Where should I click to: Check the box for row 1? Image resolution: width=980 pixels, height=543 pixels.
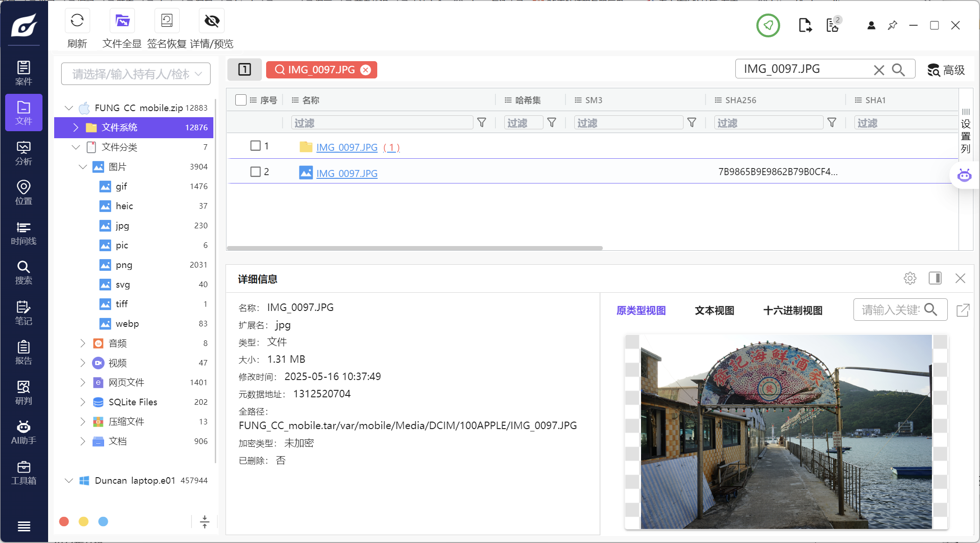click(x=255, y=146)
